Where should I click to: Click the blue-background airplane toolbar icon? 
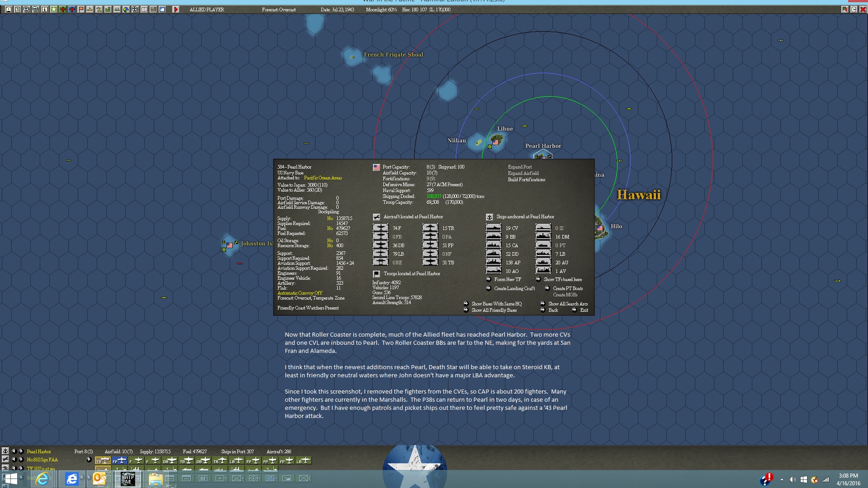(72, 9)
